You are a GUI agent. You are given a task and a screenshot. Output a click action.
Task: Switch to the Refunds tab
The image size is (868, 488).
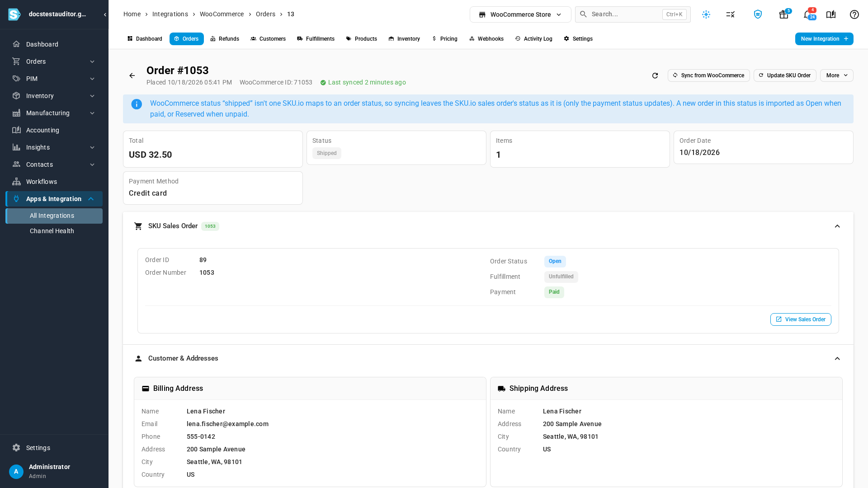pyautogui.click(x=225, y=39)
